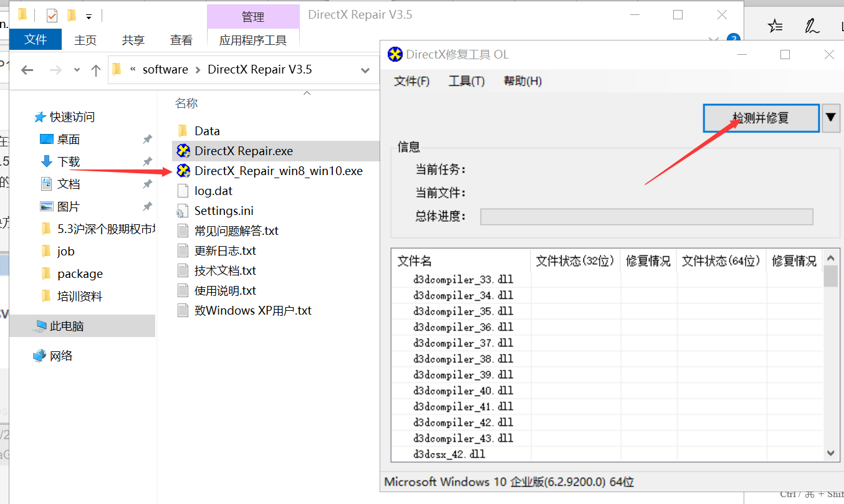Switch to the 应用程序工具 ribbon tab
This screenshot has width=844, height=504.
pyautogui.click(x=253, y=40)
